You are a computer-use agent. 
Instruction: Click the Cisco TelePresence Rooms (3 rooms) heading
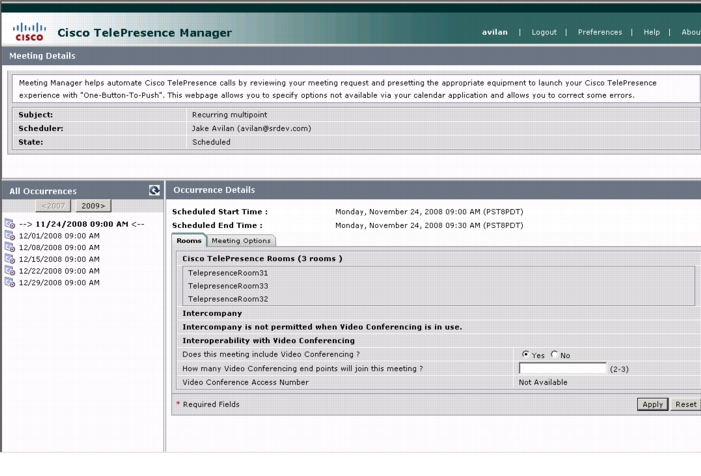pyautogui.click(x=262, y=258)
